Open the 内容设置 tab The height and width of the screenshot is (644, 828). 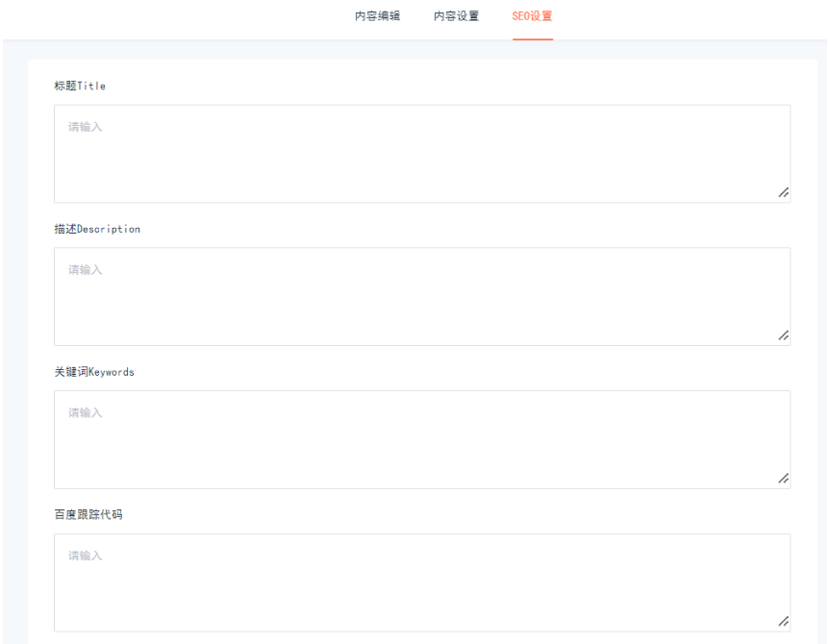point(456,16)
